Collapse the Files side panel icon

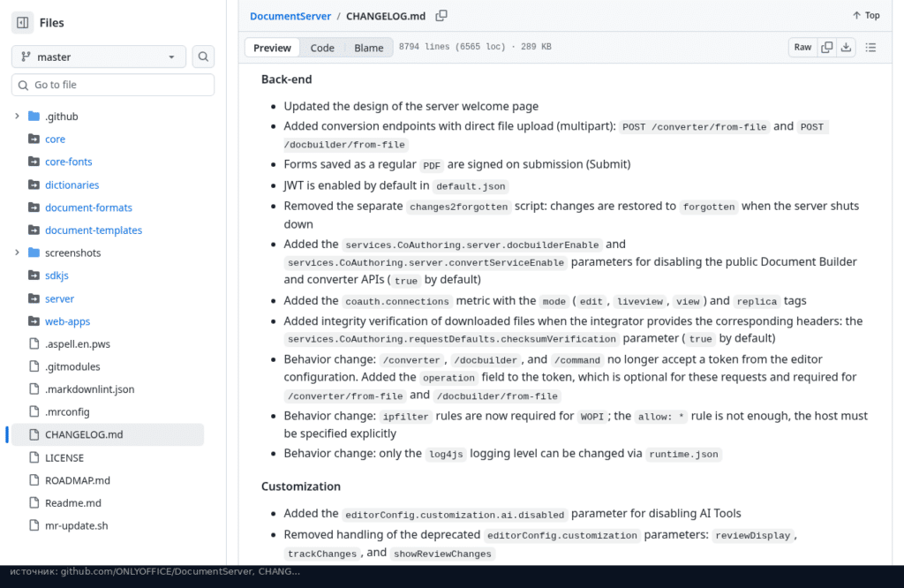tap(22, 22)
